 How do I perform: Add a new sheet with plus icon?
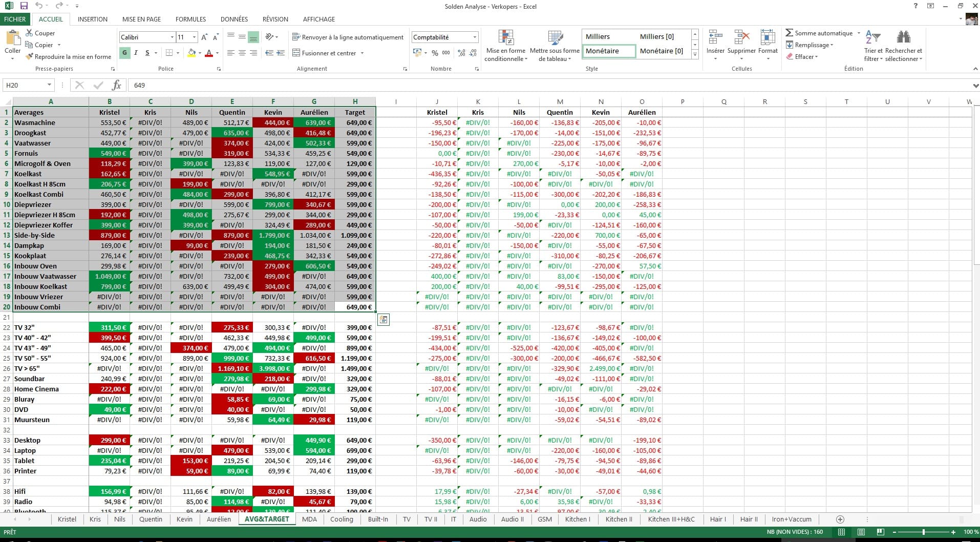(x=840, y=519)
